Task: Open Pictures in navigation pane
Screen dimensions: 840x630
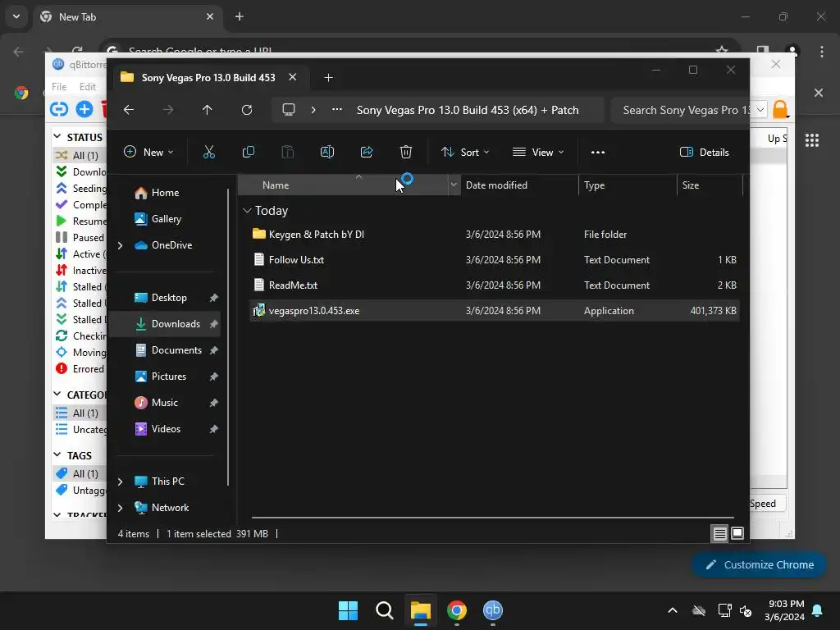Action: [169, 377]
